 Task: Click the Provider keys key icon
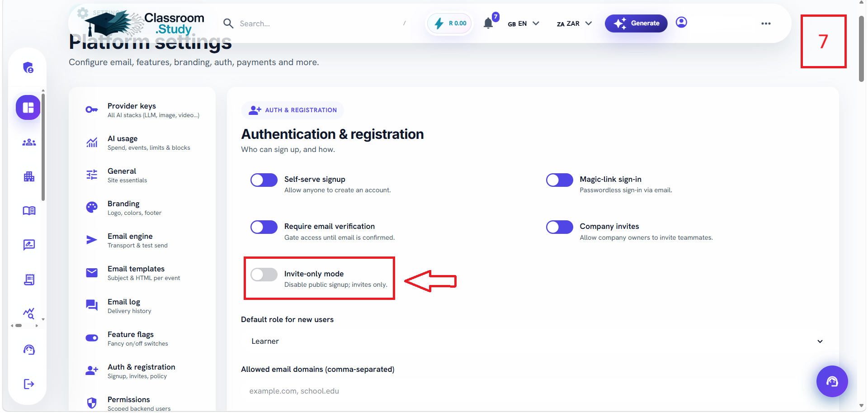click(92, 109)
